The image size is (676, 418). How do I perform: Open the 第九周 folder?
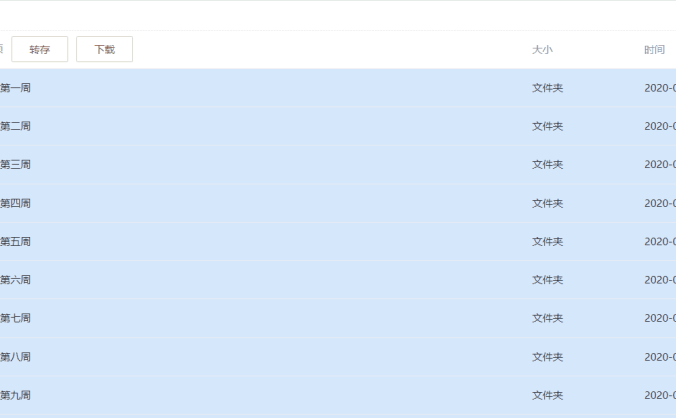coord(16,395)
